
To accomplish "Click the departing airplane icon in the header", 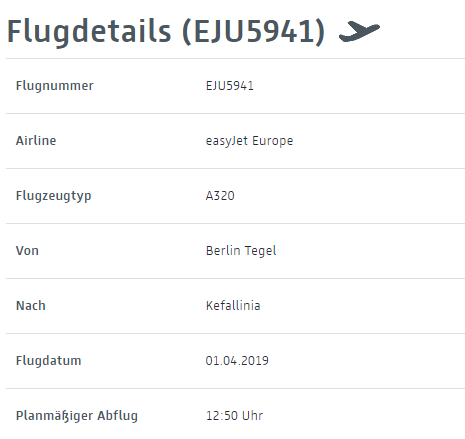I will tap(359, 31).
